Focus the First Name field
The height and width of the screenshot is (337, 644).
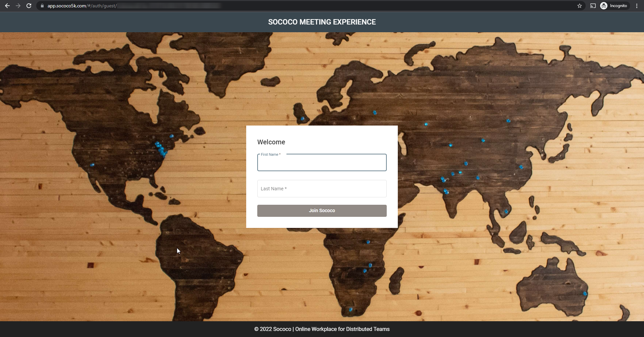click(x=322, y=162)
